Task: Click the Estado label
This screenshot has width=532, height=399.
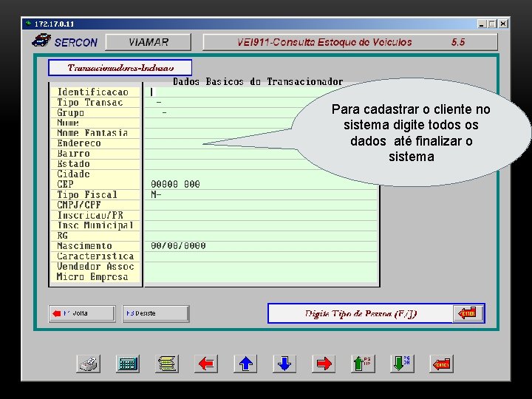Action: tap(73, 164)
